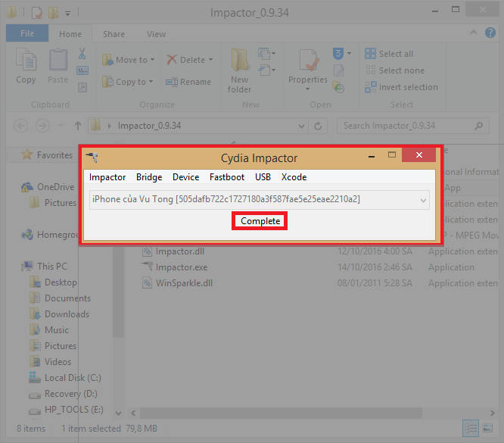Open the Impactor menu in Cydia Impactor
The height and width of the screenshot is (443, 504).
point(107,177)
